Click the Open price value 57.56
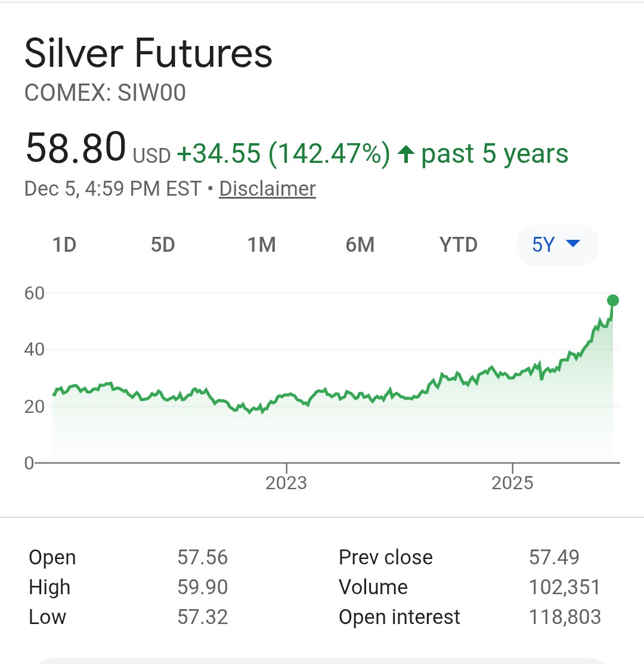Image resolution: width=644 pixels, height=664 pixels. 202,557
